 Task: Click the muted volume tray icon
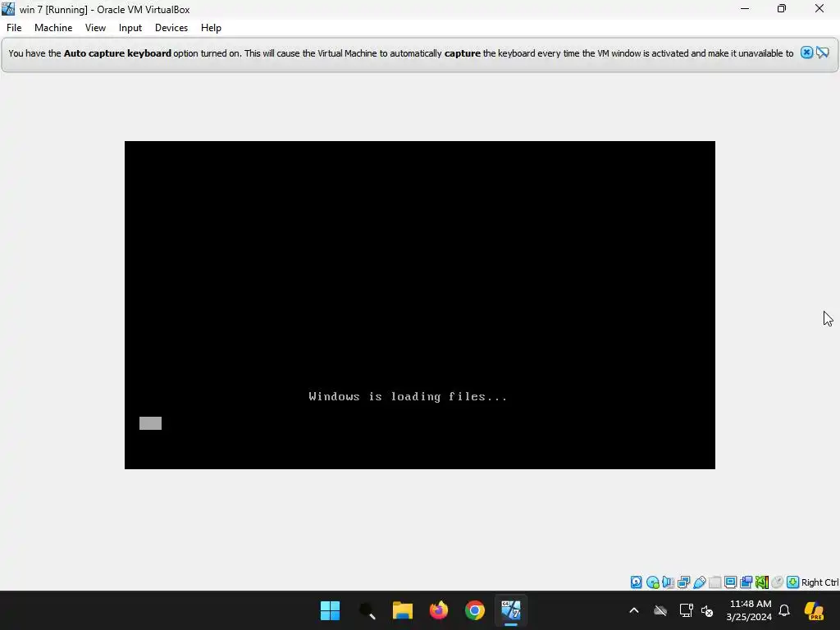pyautogui.click(x=707, y=610)
